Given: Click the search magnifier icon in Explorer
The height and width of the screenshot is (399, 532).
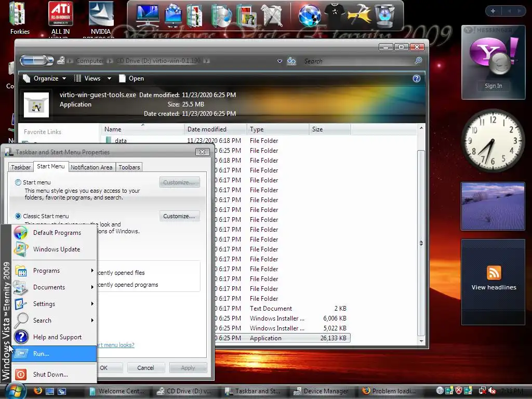Looking at the screenshot, I should (418, 61).
